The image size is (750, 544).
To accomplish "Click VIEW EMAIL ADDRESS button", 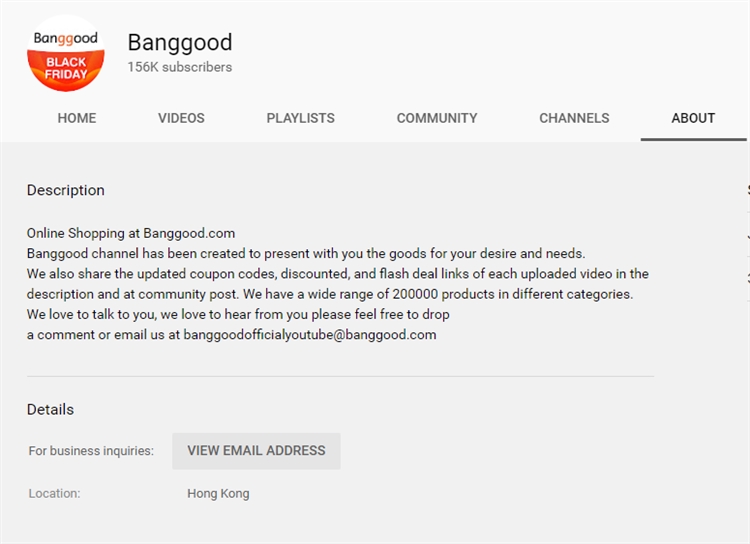I will coord(256,451).
